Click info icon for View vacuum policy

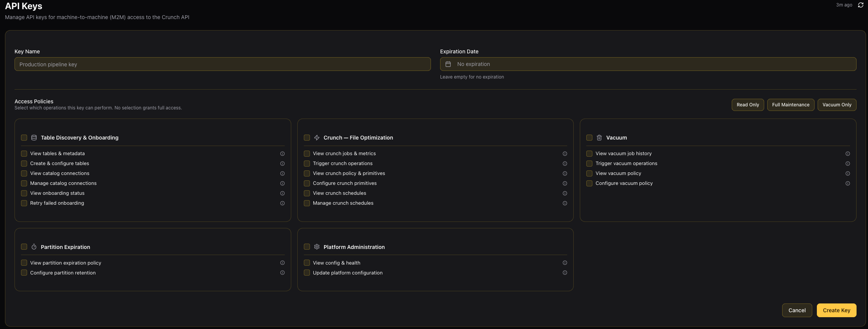pos(848,173)
